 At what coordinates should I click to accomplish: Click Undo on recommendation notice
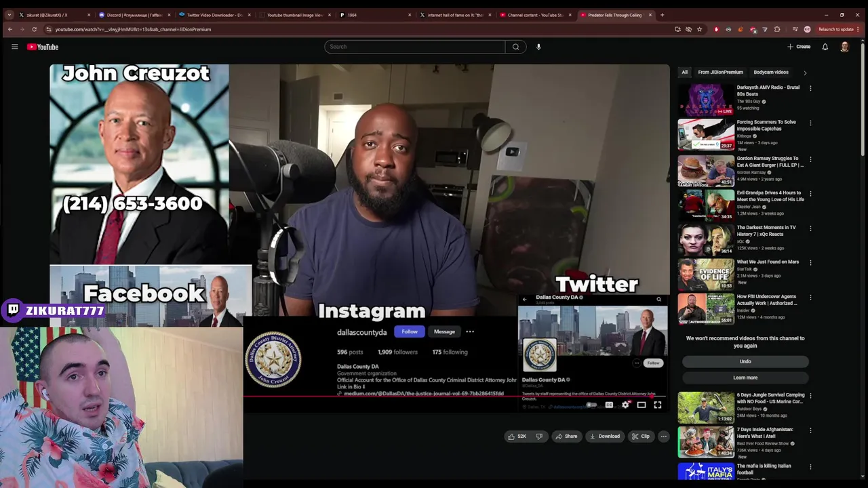point(745,361)
